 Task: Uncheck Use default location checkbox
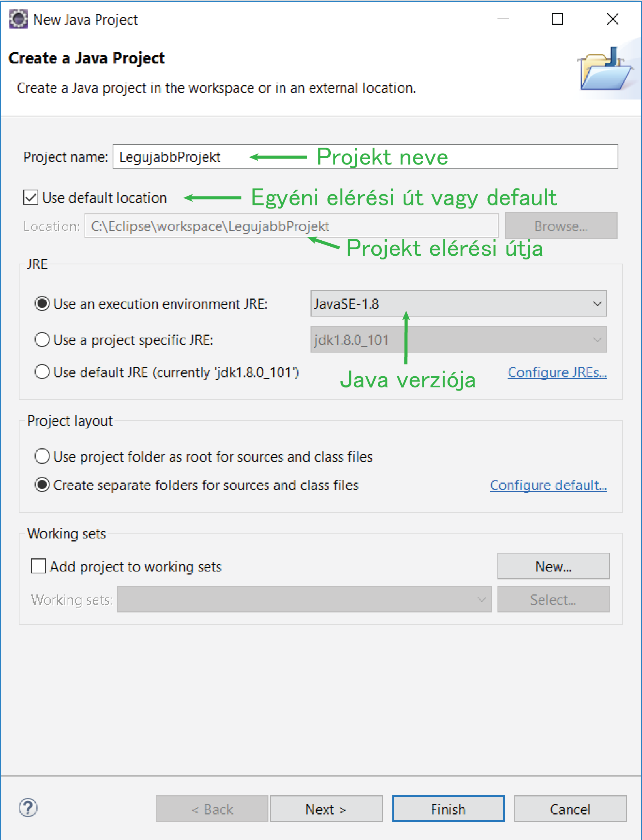click(30, 198)
